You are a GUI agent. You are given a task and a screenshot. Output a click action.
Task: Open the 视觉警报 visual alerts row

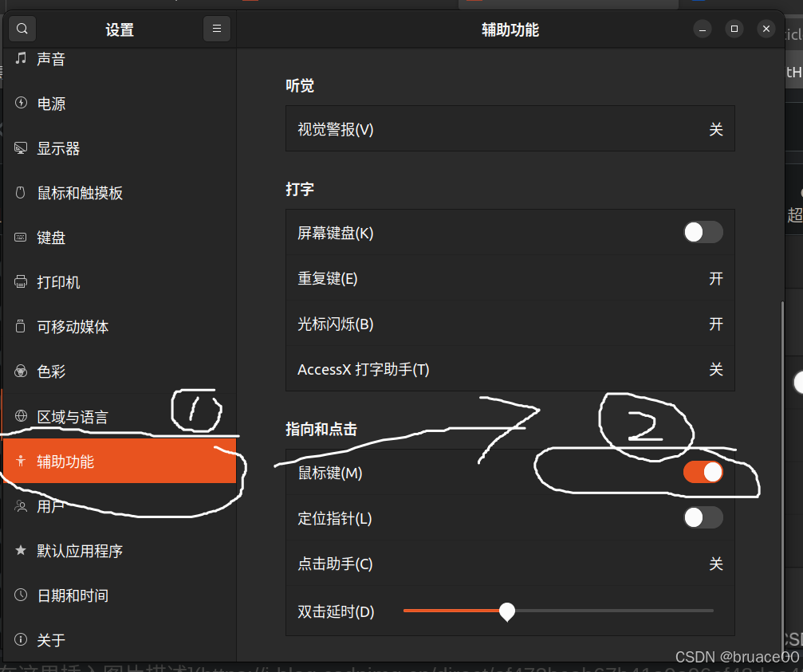(510, 128)
